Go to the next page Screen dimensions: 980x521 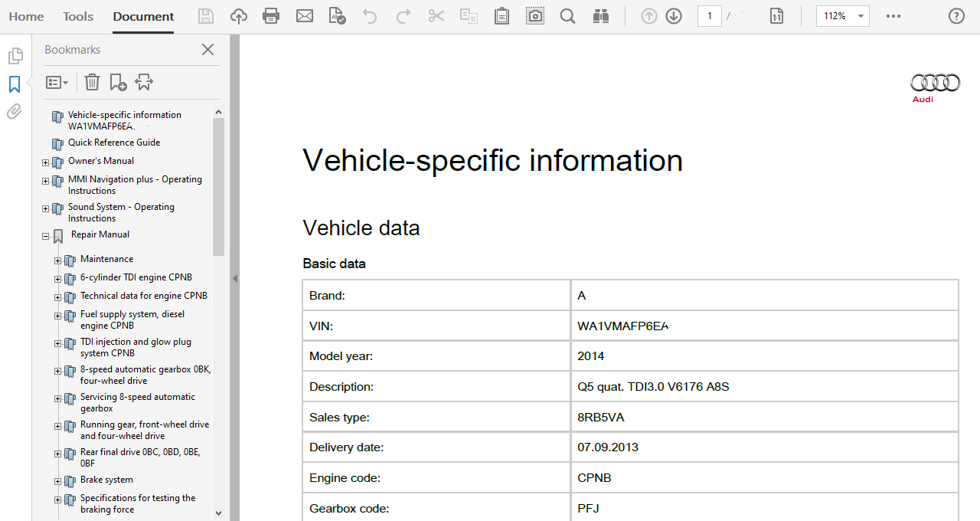pyautogui.click(x=673, y=15)
